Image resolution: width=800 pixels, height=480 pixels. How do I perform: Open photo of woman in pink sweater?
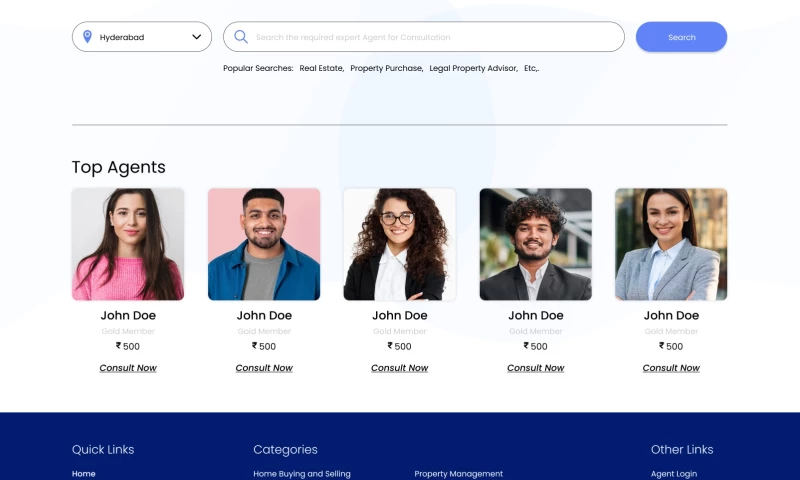coord(128,244)
